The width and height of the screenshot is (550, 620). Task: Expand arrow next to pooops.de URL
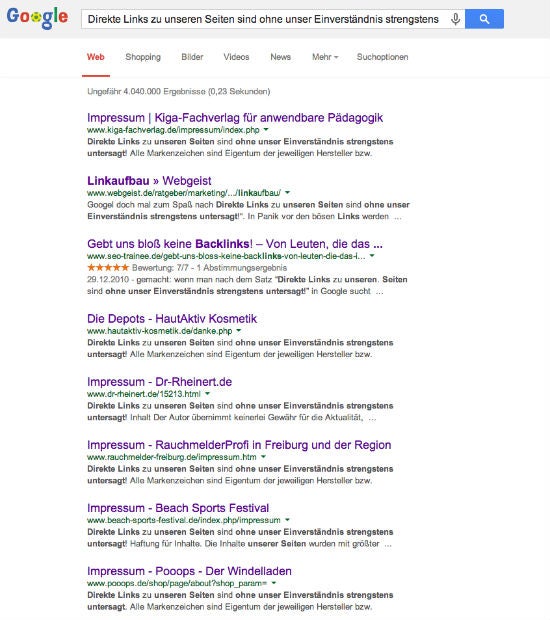[x=274, y=583]
